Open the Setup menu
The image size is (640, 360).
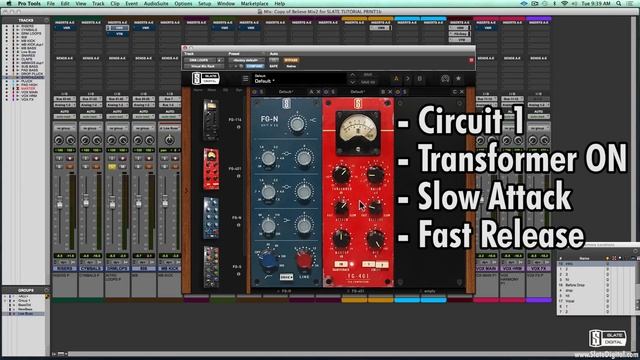pos(204,3)
